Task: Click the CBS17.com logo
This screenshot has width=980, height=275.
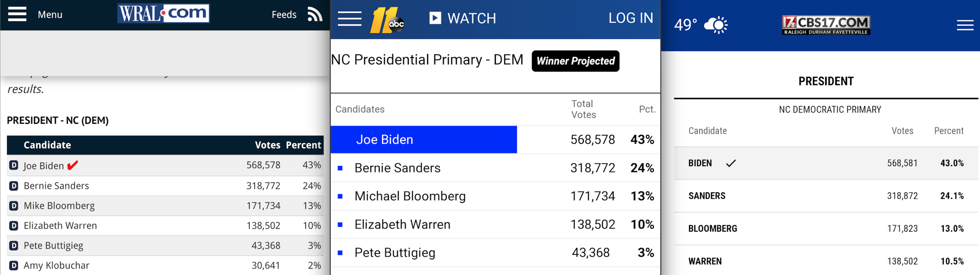Action: (826, 25)
